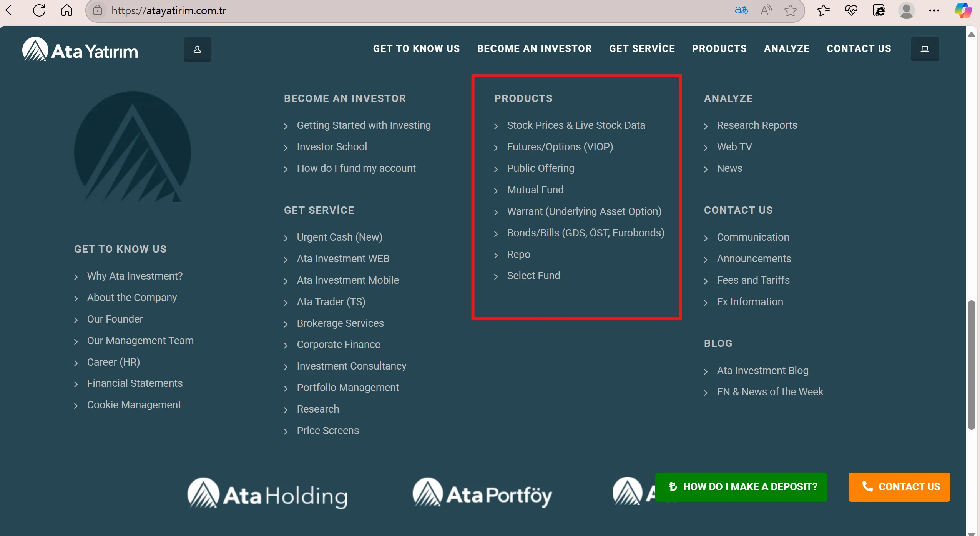
Task: Go back using the browser back arrow
Action: click(x=12, y=10)
